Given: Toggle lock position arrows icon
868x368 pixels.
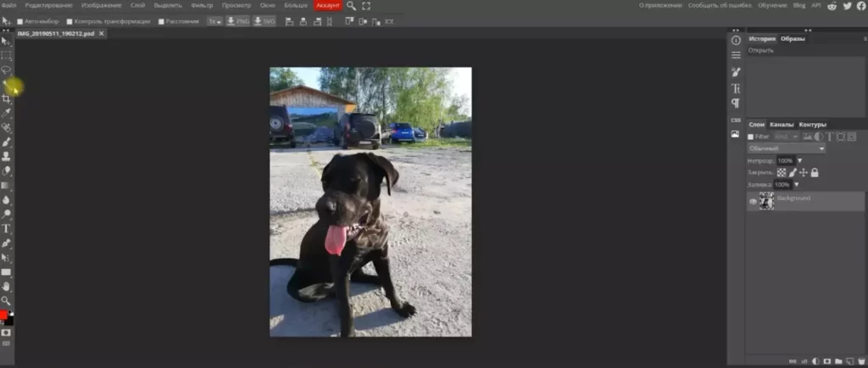Looking at the screenshot, I should [x=804, y=173].
